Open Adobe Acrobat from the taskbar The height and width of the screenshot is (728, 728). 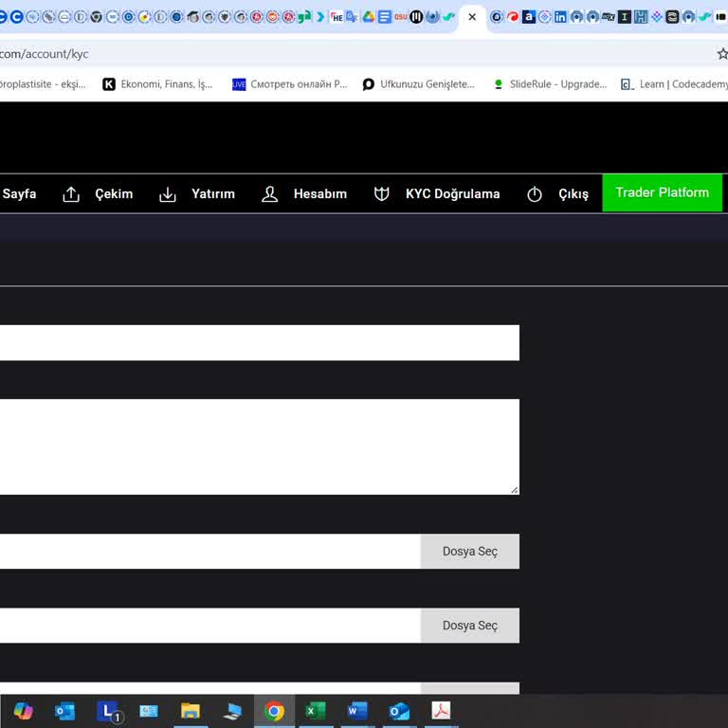[441, 711]
